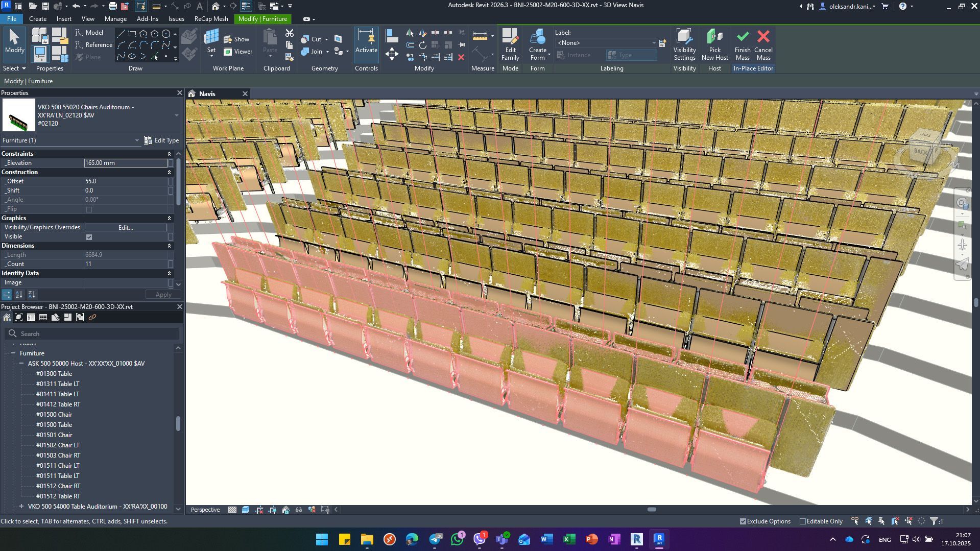Open the Furniture (1) filter dropdown
This screenshot has height=551, width=980.
click(x=70, y=140)
